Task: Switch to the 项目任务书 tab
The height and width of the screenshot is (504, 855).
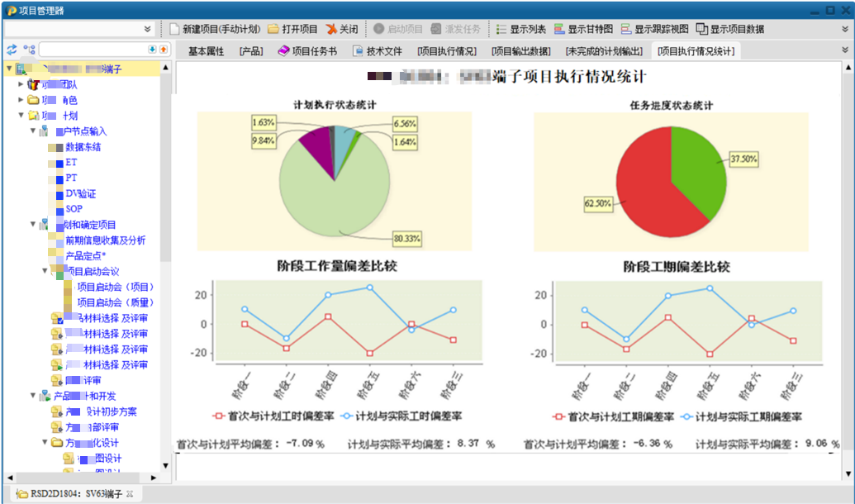Action: tap(307, 51)
